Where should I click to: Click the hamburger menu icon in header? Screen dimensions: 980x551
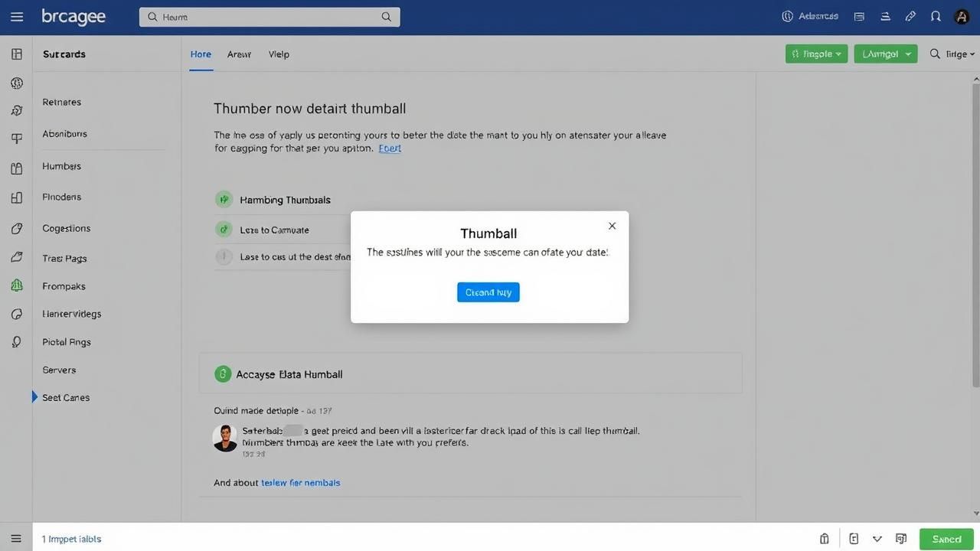click(x=17, y=17)
